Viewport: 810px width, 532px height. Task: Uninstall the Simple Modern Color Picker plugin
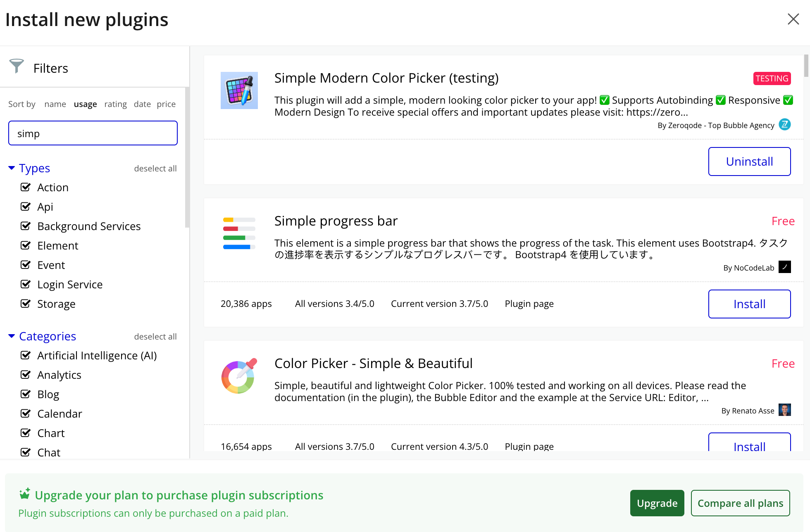click(749, 161)
